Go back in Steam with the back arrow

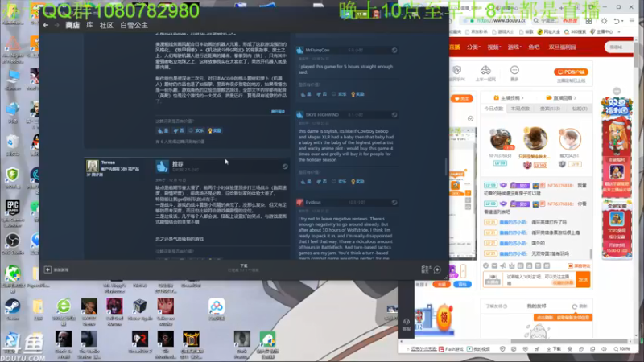pyautogui.click(x=46, y=26)
